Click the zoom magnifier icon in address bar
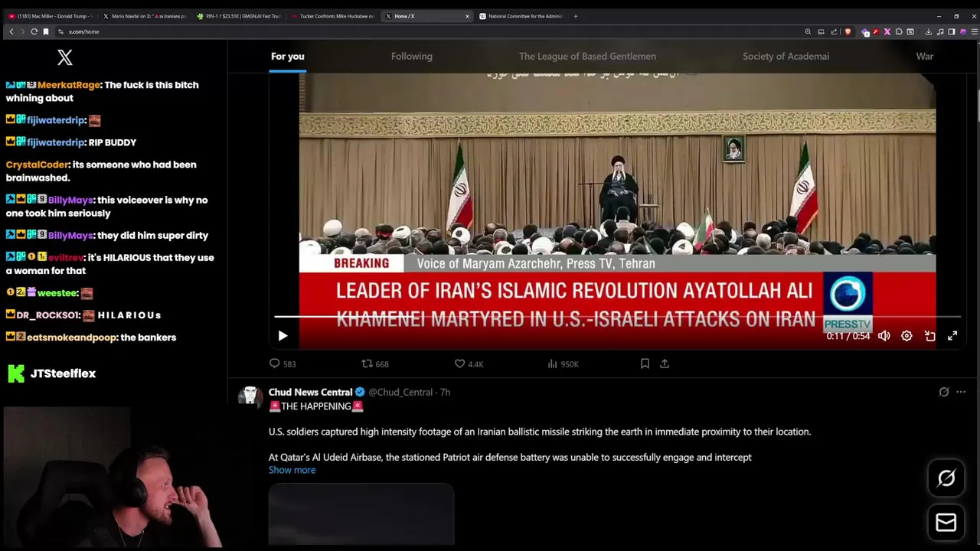 [x=808, y=31]
